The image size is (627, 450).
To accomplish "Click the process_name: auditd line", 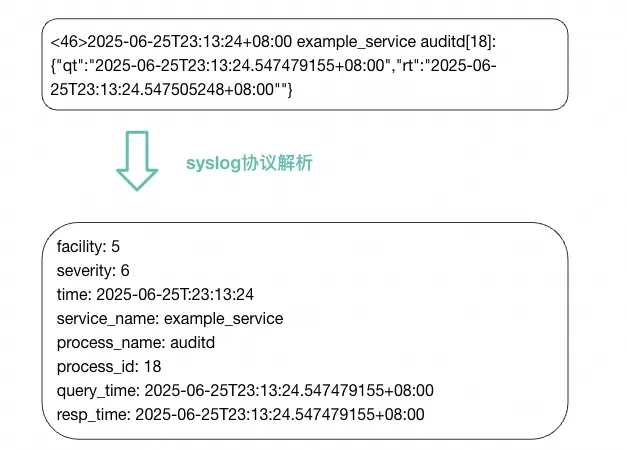I will point(136,343).
